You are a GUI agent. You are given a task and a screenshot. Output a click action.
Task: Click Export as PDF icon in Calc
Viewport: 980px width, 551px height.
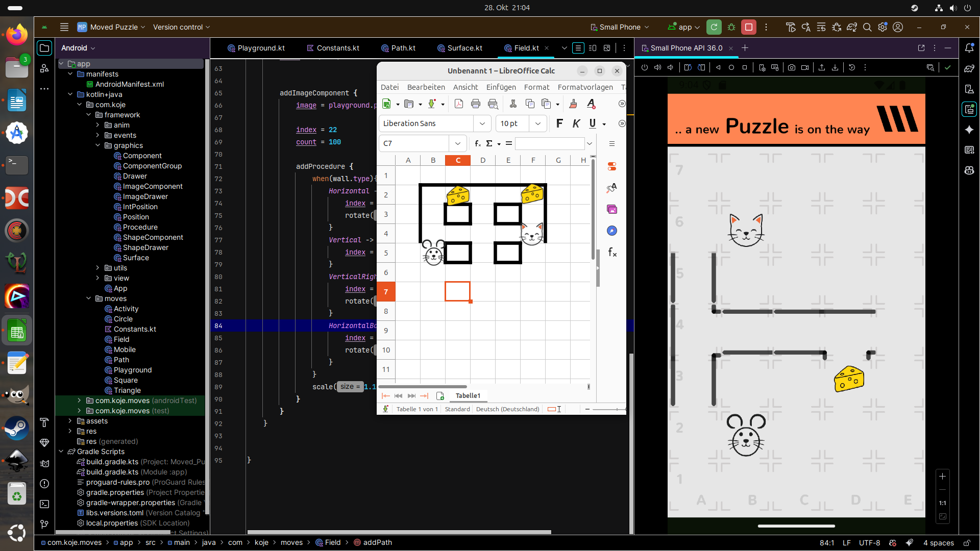[458, 104]
